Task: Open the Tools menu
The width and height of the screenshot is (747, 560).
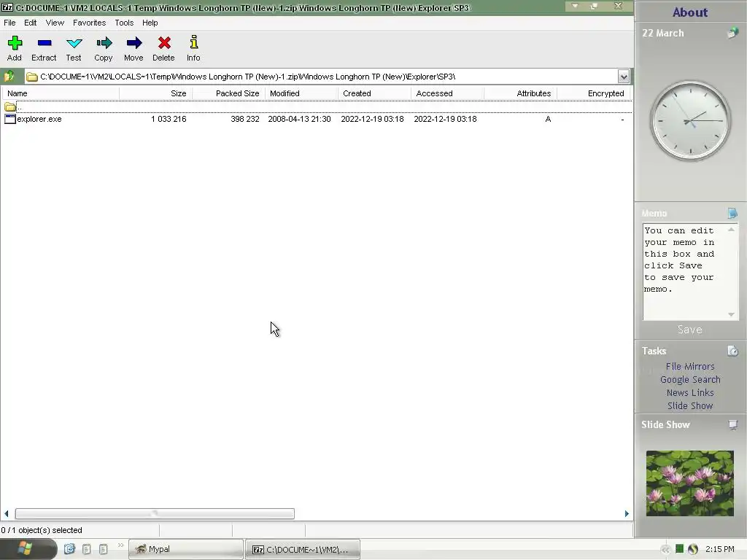Action: (124, 23)
